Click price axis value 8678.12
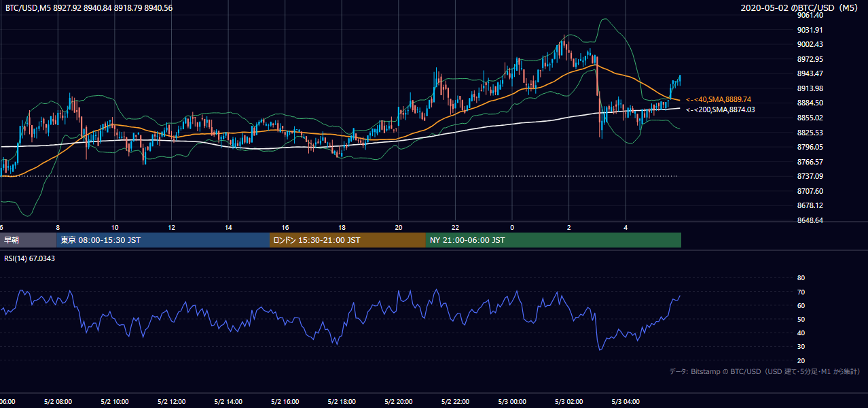 click(810, 205)
